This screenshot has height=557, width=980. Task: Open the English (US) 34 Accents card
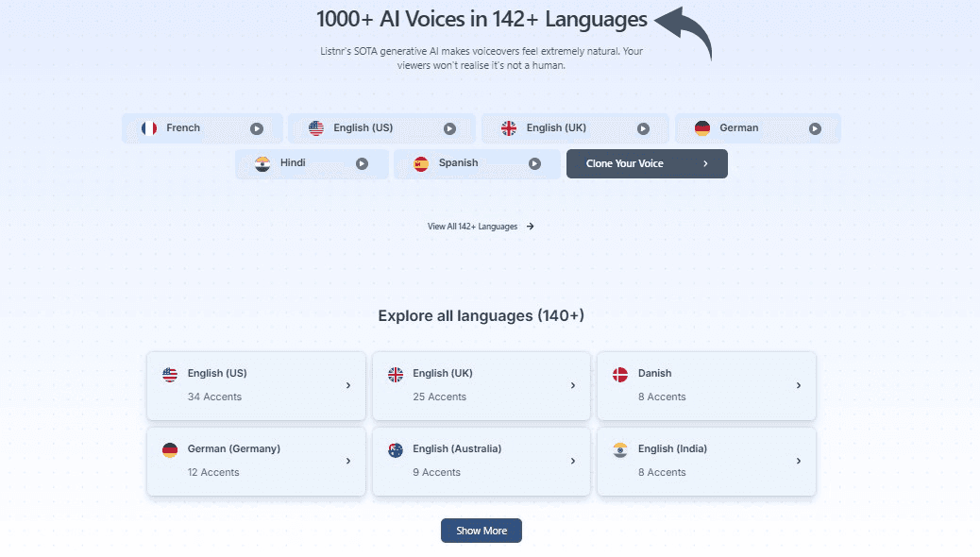pos(256,386)
